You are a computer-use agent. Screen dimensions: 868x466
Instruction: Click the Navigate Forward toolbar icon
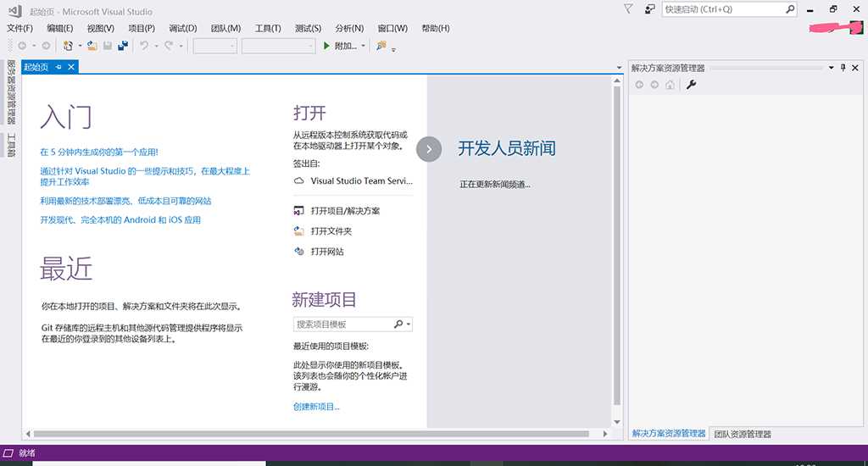46,46
